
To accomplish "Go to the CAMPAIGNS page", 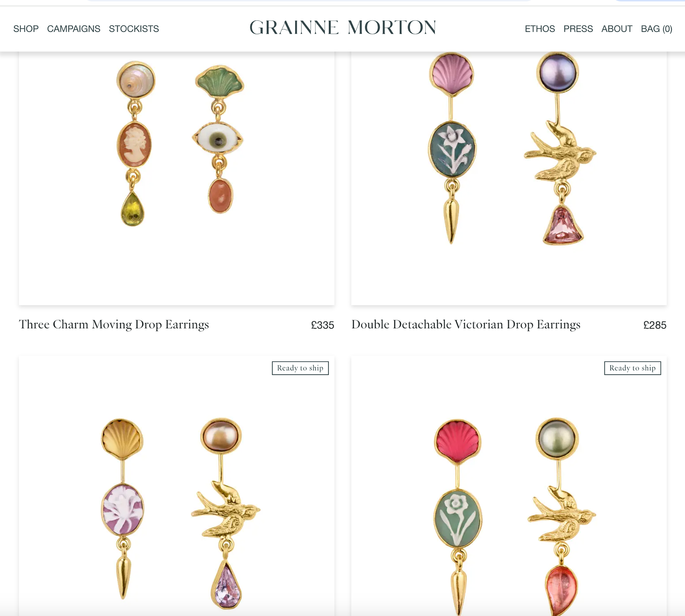I will 73,29.
